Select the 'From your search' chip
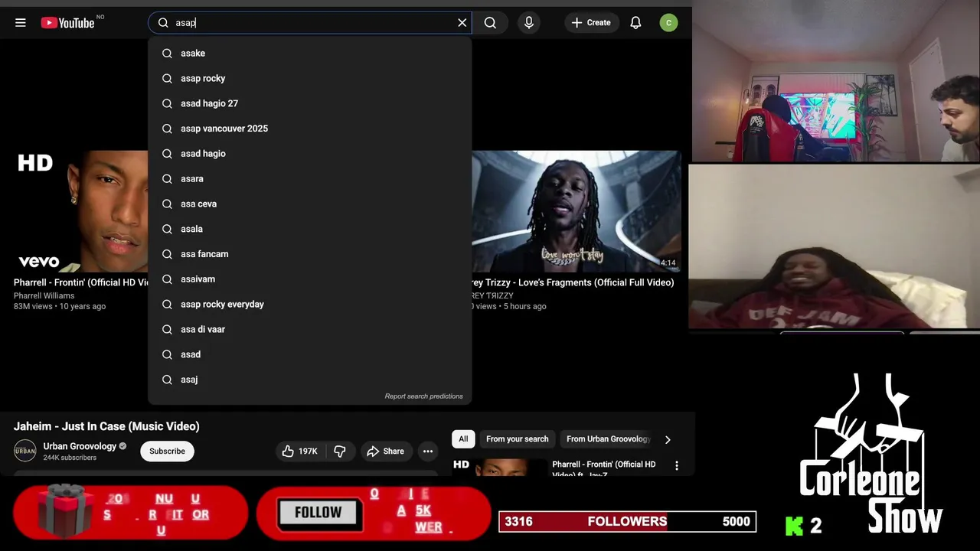Image resolution: width=980 pixels, height=551 pixels. pyautogui.click(x=517, y=439)
